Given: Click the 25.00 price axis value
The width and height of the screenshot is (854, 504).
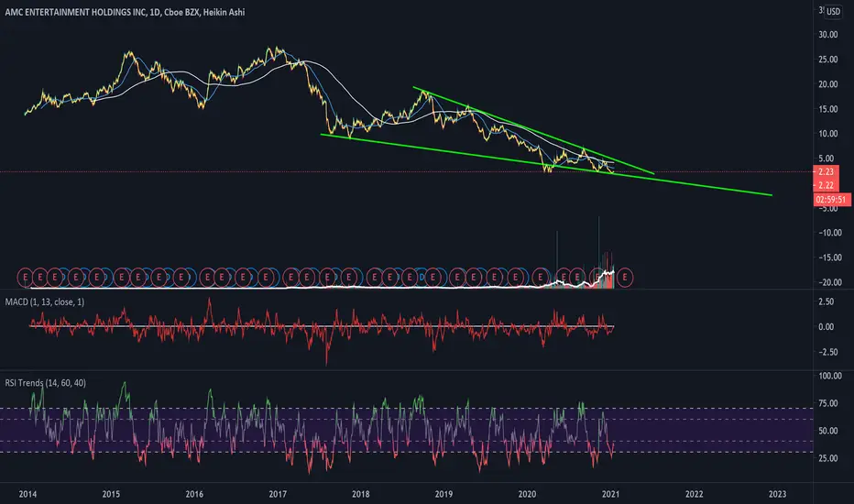Looking at the screenshot, I should point(827,60).
